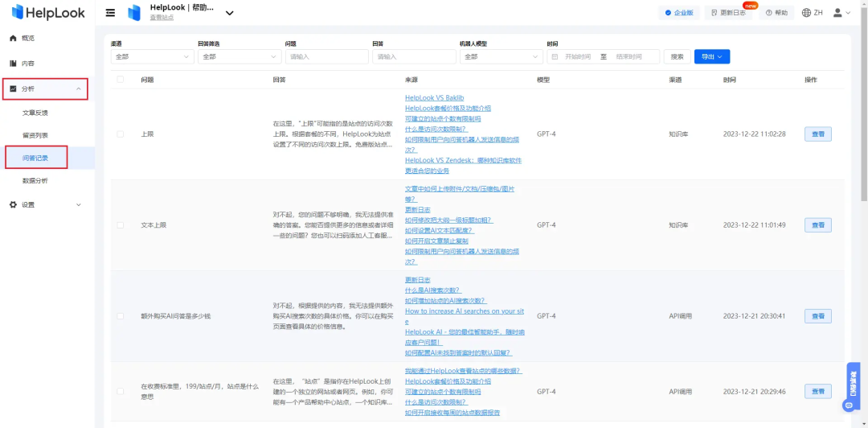
Task: Click the 搜索 search button
Action: 677,56
